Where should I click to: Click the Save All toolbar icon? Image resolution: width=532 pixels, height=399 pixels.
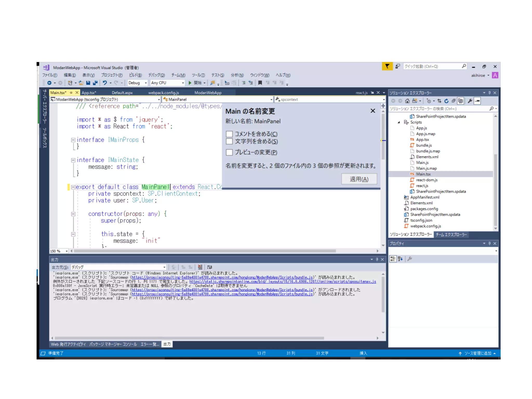pyautogui.click(x=95, y=83)
